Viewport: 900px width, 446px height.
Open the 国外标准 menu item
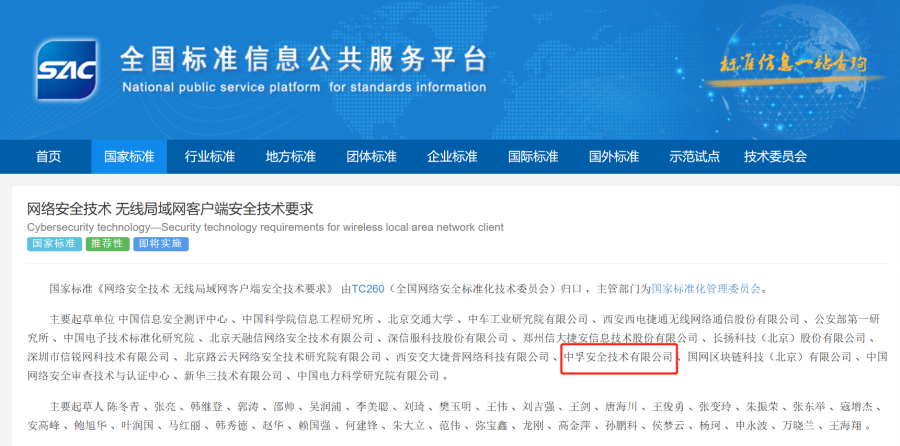pyautogui.click(x=613, y=157)
